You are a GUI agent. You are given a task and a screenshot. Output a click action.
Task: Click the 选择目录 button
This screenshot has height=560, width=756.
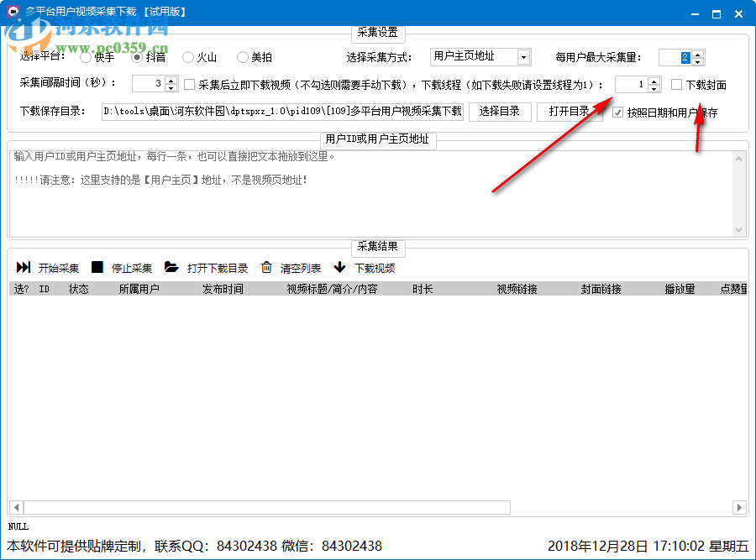click(x=500, y=112)
